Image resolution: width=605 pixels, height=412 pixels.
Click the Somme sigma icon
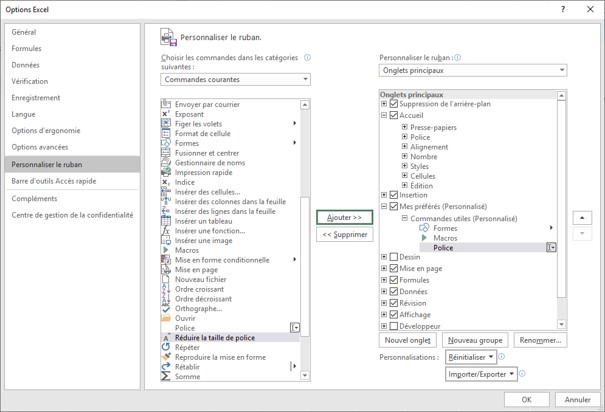166,377
